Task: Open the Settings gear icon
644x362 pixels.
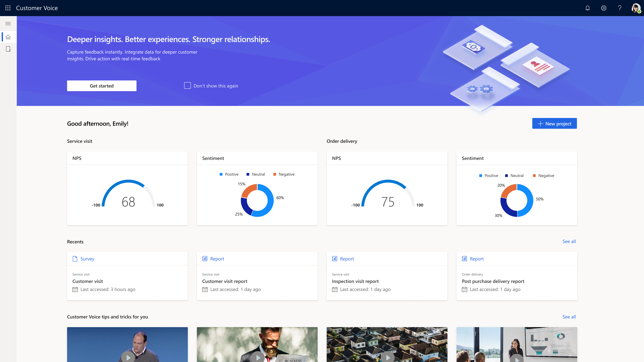Action: 604,8
